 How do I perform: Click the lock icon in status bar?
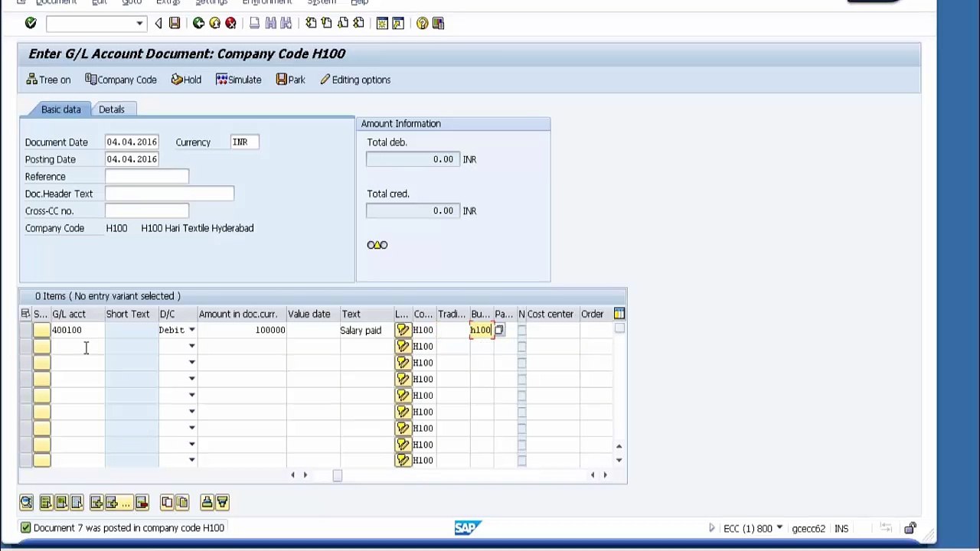(x=910, y=528)
